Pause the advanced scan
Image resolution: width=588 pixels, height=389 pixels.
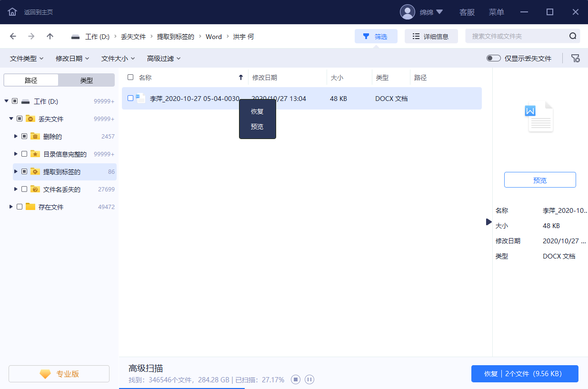pyautogui.click(x=309, y=379)
